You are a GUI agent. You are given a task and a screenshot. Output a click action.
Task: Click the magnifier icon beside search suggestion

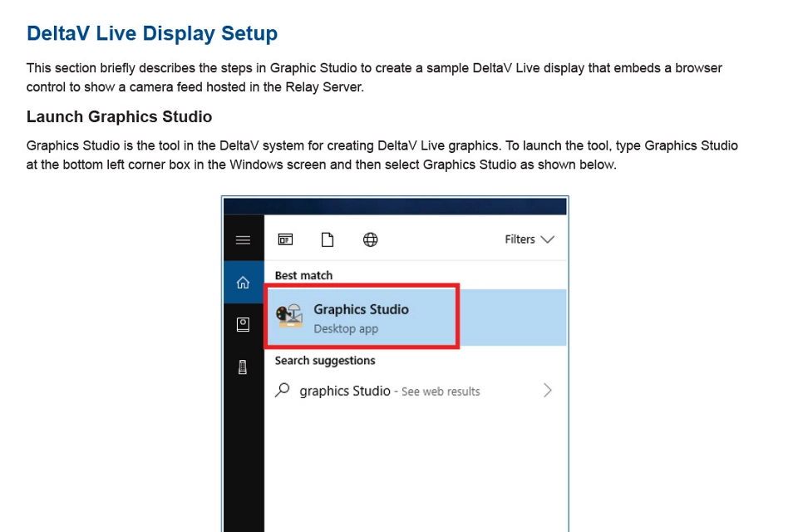click(x=283, y=390)
